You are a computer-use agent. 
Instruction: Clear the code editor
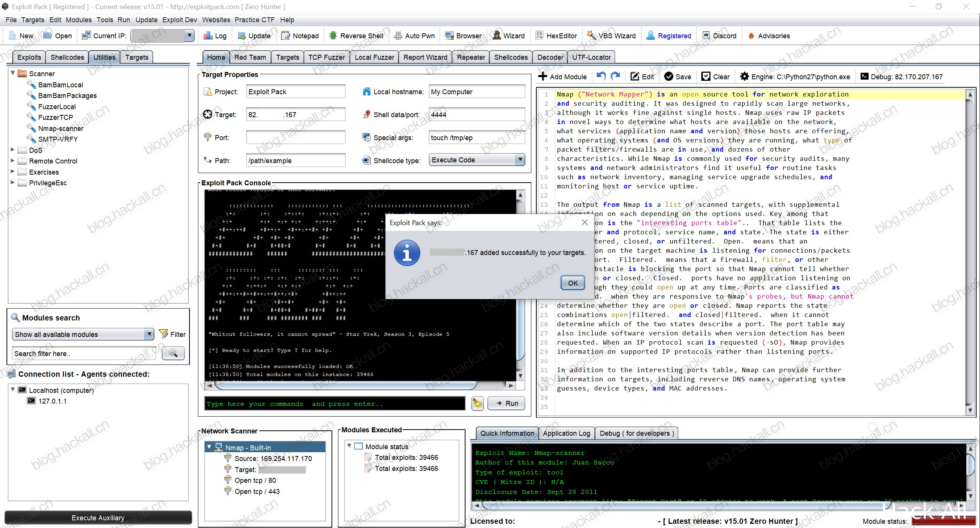[715, 77]
